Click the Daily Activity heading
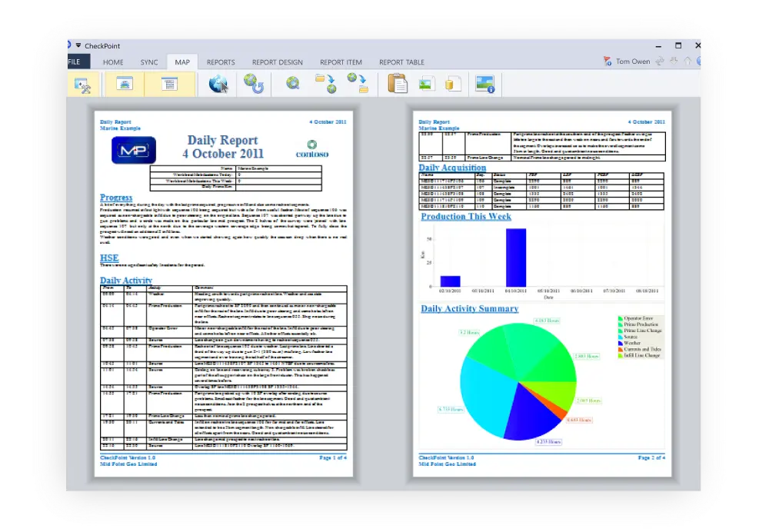 126,281
